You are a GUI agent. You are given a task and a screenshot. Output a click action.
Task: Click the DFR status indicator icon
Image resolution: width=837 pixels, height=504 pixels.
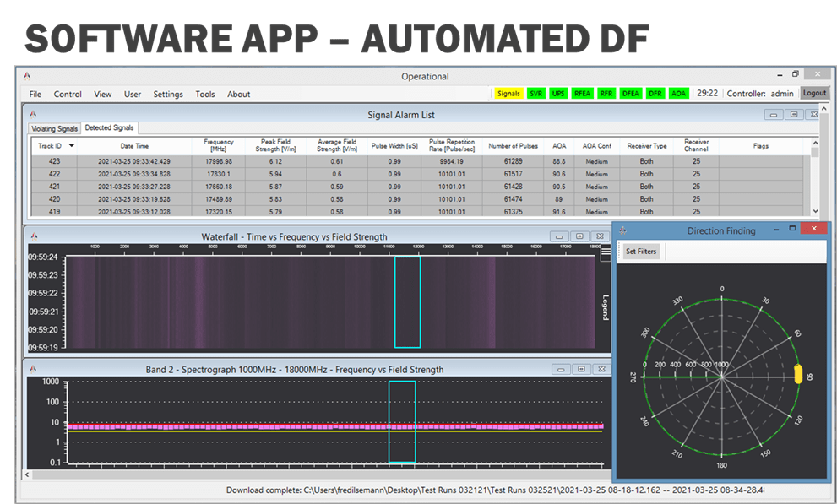tap(654, 93)
